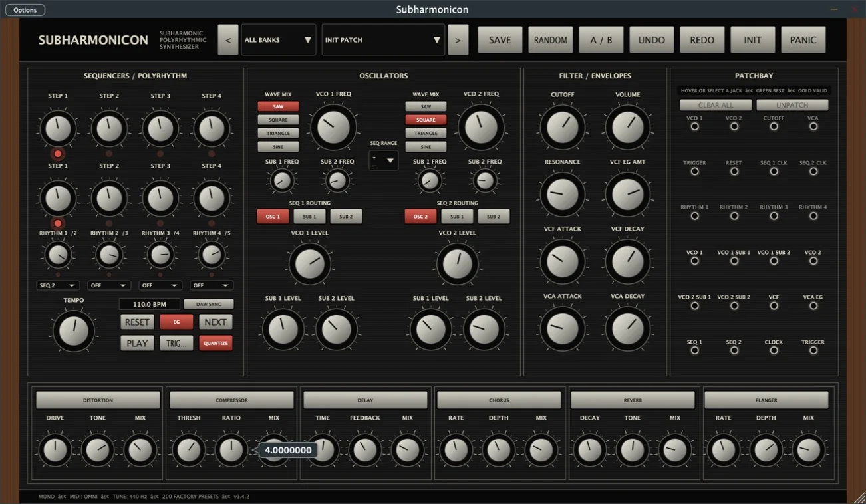Click the RESONANCE knob
The height and width of the screenshot is (504, 866).
point(562,194)
